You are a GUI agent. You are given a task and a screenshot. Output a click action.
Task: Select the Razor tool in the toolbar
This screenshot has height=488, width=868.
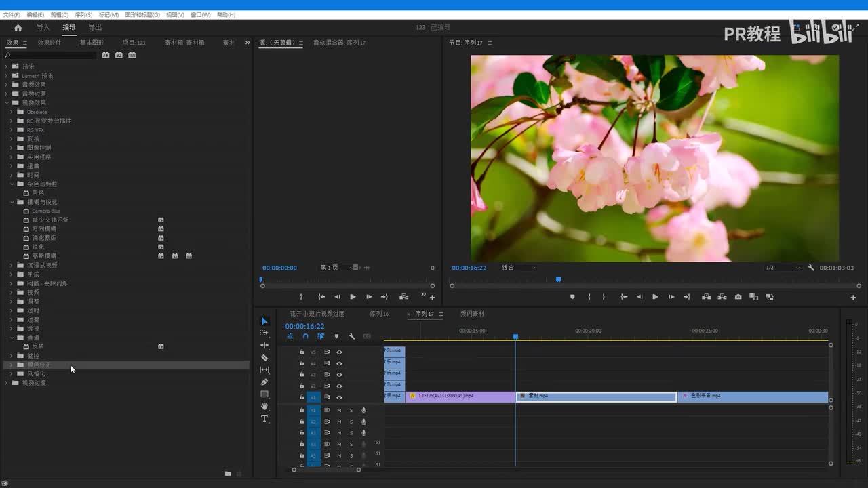[x=264, y=358]
